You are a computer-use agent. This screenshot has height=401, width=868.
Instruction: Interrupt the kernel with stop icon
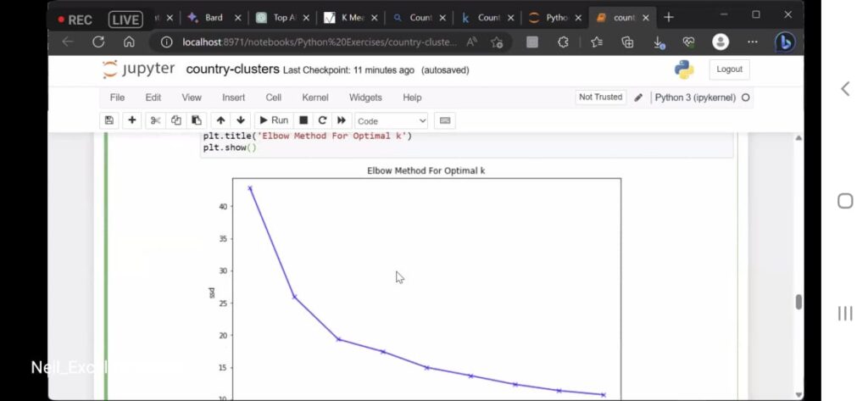coord(303,120)
